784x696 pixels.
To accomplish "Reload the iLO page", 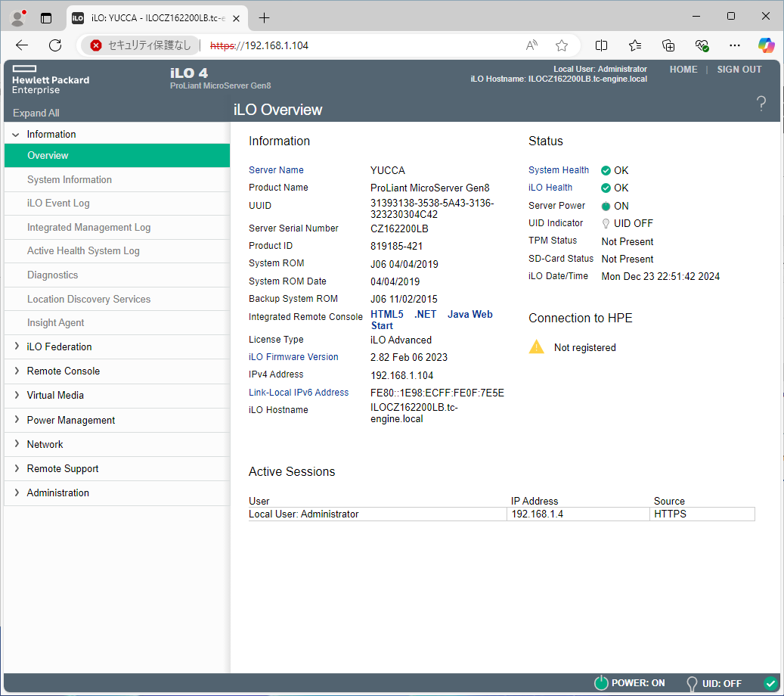I will 55,45.
